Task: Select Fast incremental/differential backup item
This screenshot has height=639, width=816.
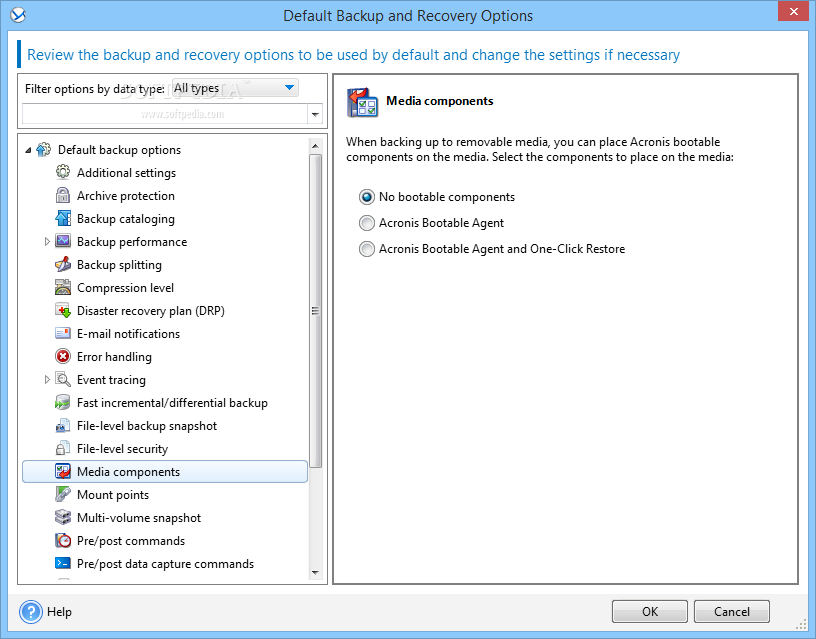Action: pyautogui.click(x=172, y=403)
